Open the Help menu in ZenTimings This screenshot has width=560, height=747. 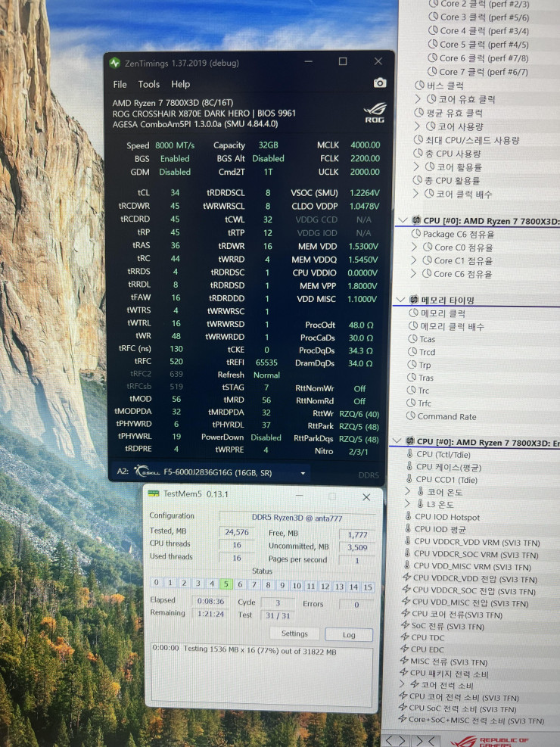click(x=180, y=84)
